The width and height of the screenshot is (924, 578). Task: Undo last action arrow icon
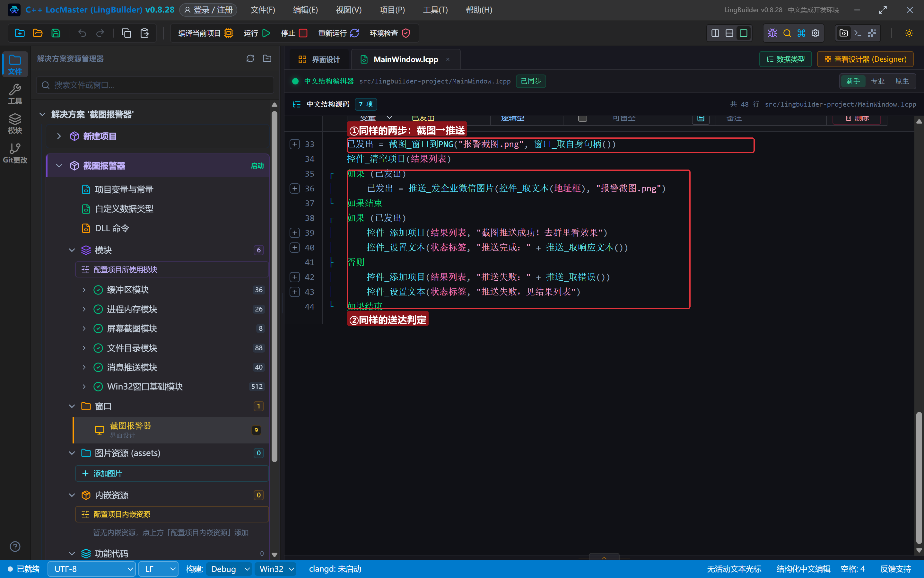pos(82,33)
